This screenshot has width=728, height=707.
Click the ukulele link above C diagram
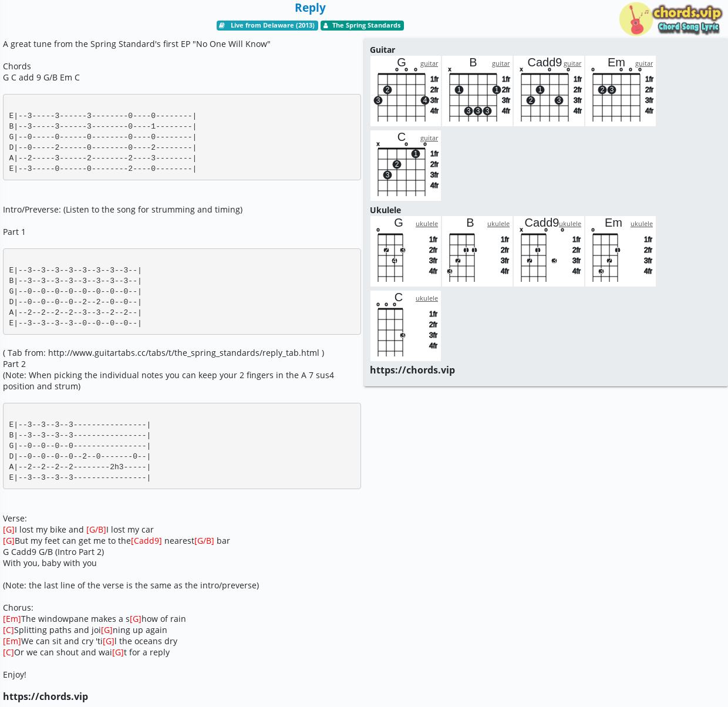pyautogui.click(x=427, y=298)
